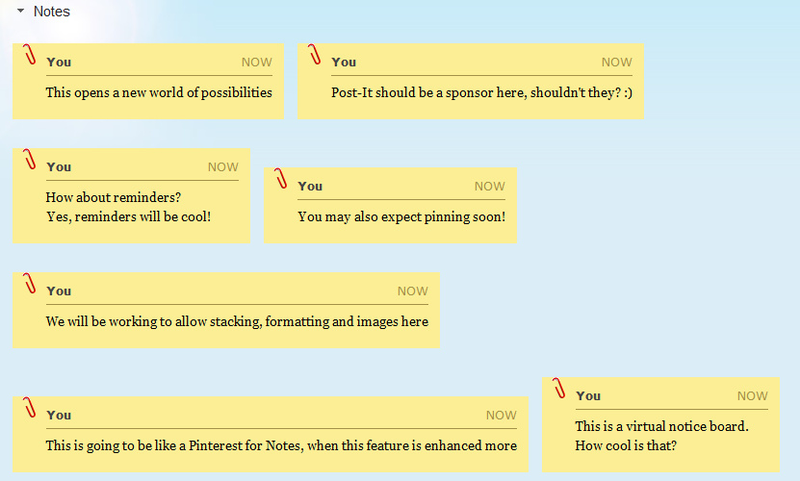Click NOW timestamp on the reminders note
The width and height of the screenshot is (800, 481).
click(x=223, y=167)
